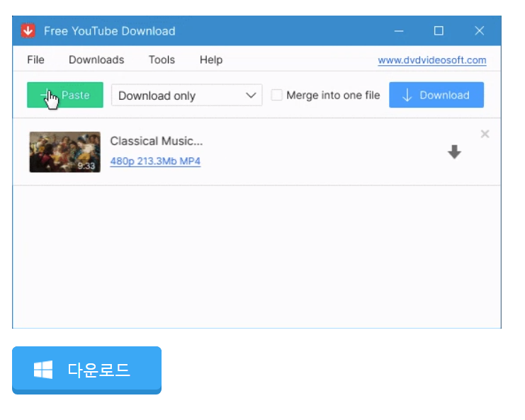This screenshot has width=525, height=420.
Task: Open the Download only dropdown
Action: click(x=186, y=96)
